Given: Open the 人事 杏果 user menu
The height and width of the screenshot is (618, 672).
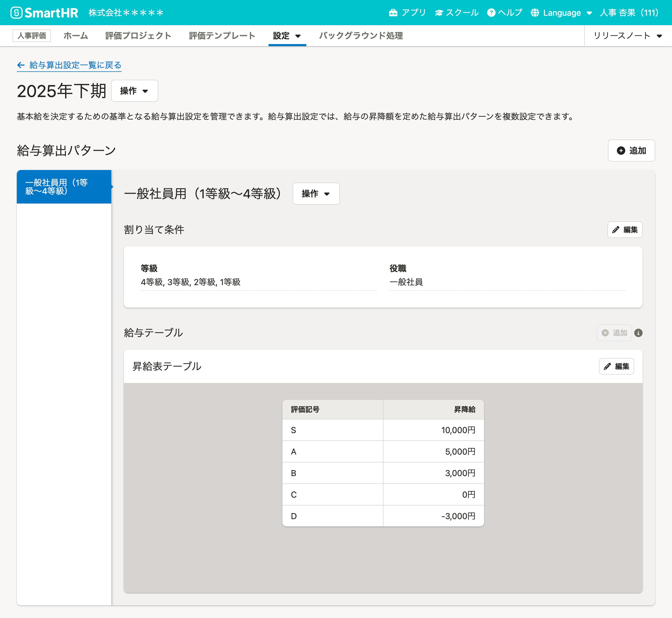Looking at the screenshot, I should point(629,13).
